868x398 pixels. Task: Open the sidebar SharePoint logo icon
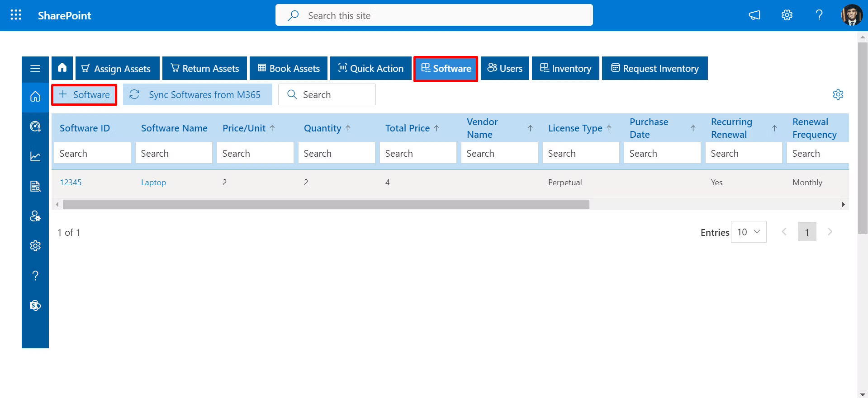[x=35, y=305]
